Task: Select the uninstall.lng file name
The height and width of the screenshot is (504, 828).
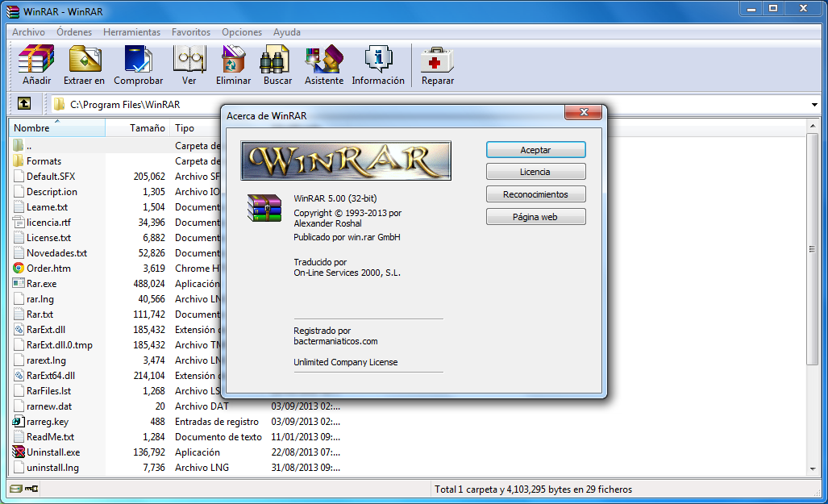Action: pyautogui.click(x=52, y=467)
